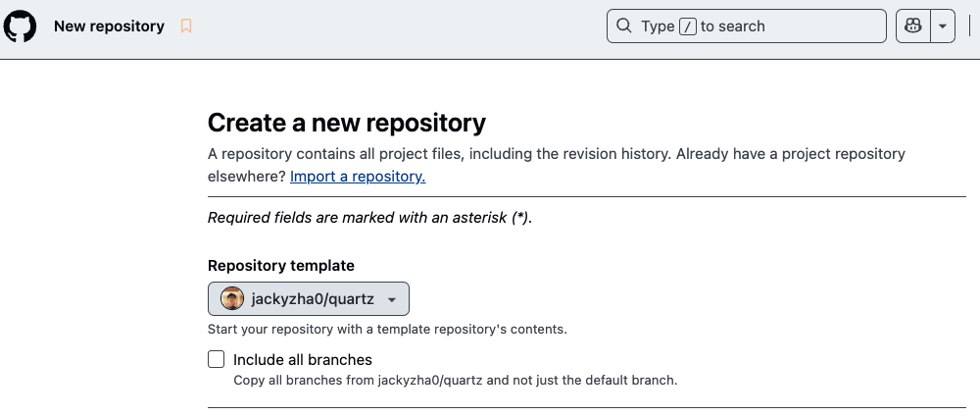The image size is (980, 416).
Task: Click the caret beside jackyzha0/quartz
Action: (x=392, y=299)
